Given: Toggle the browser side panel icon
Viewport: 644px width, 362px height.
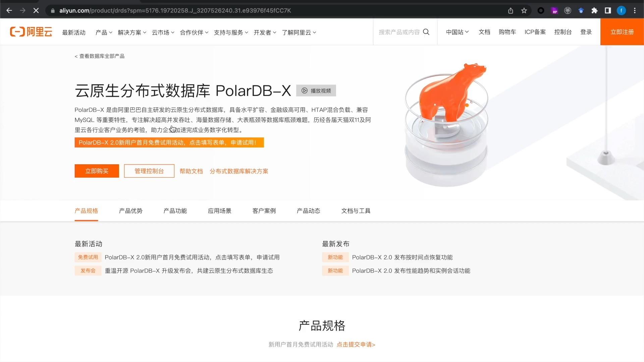Looking at the screenshot, I should tap(608, 11).
